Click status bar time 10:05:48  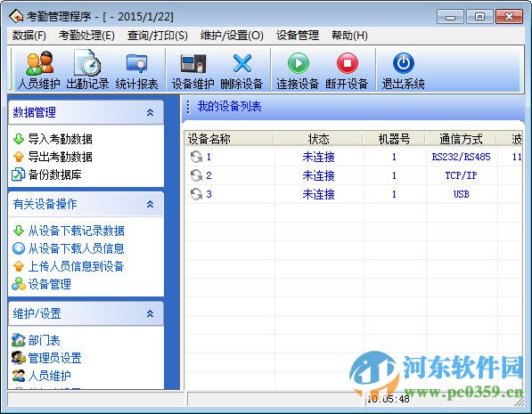click(x=389, y=399)
